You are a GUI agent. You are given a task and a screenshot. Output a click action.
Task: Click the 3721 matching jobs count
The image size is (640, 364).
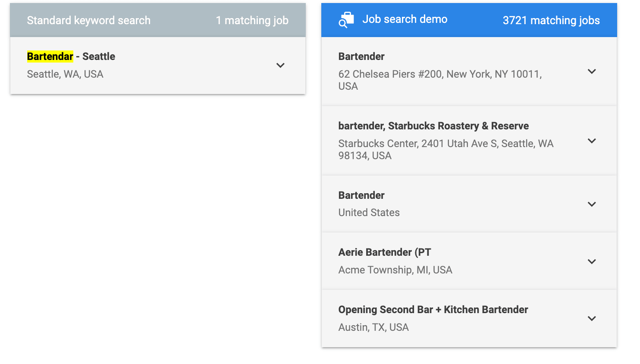tap(551, 20)
